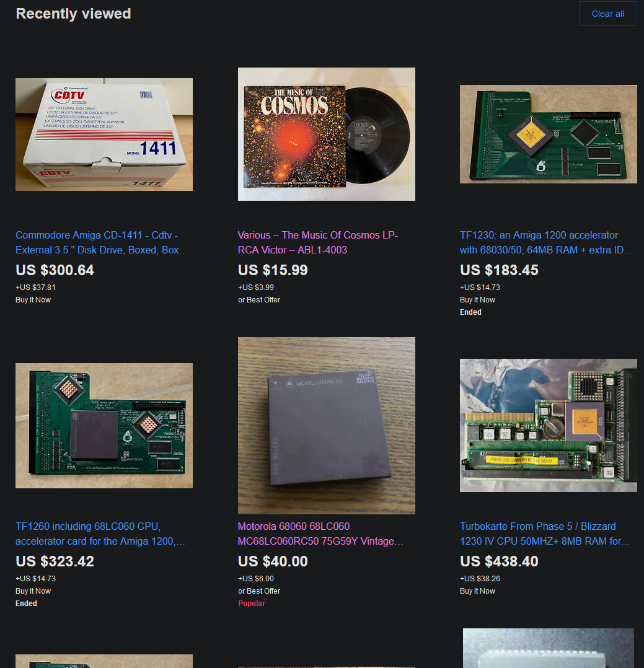Open the partially visible chip thumbnail at bottom right

click(548, 648)
